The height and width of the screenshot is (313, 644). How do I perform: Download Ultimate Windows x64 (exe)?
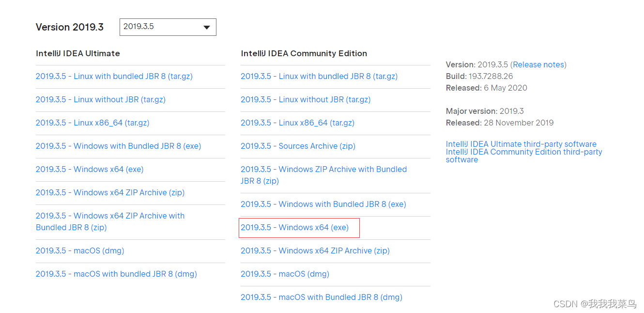click(90, 169)
